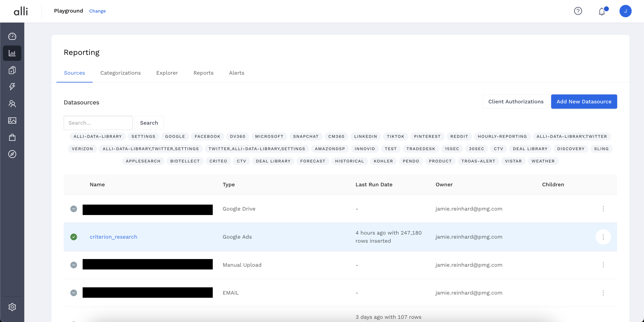This screenshot has height=322, width=644.
Task: Open the clipboard checklist sidebar icon
Action: pos(12,70)
